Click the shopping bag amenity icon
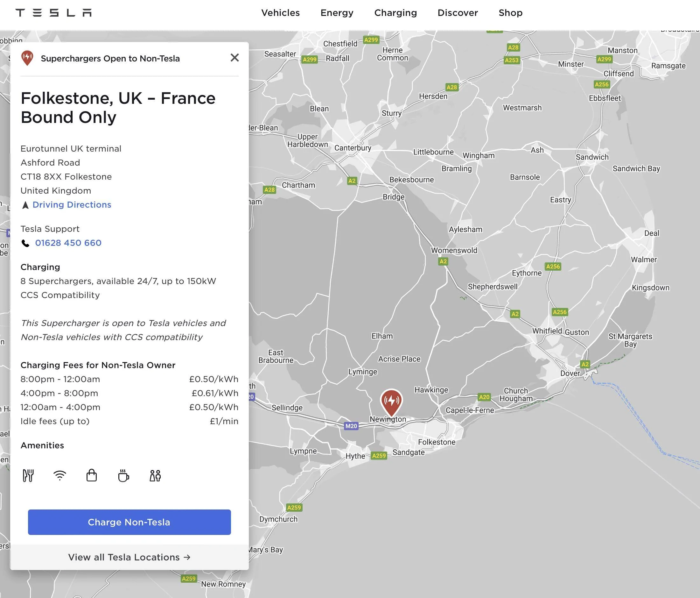700x598 pixels. 92,475
